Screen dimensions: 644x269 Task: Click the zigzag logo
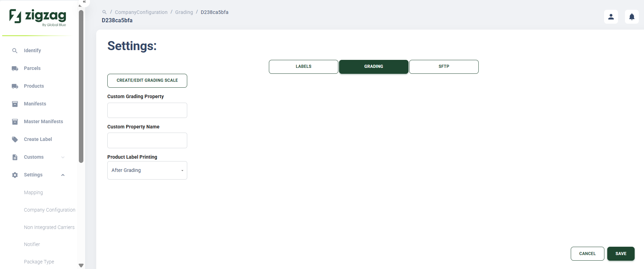(38, 17)
